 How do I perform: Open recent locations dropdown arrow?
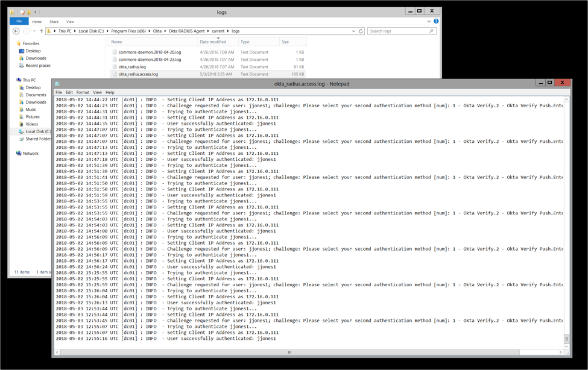35,31
